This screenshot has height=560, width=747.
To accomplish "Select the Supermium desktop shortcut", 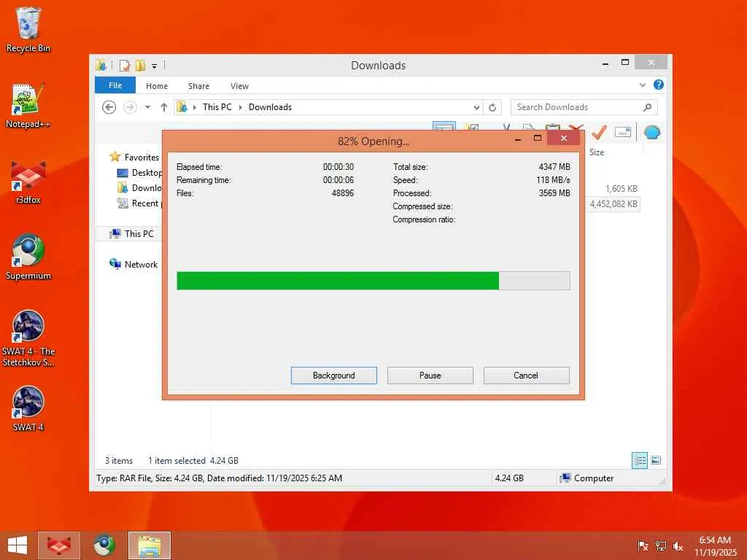I will coord(28,257).
